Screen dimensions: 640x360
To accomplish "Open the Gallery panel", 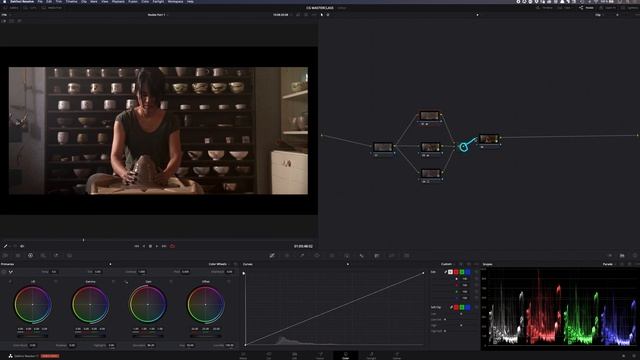I will pos(11,8).
